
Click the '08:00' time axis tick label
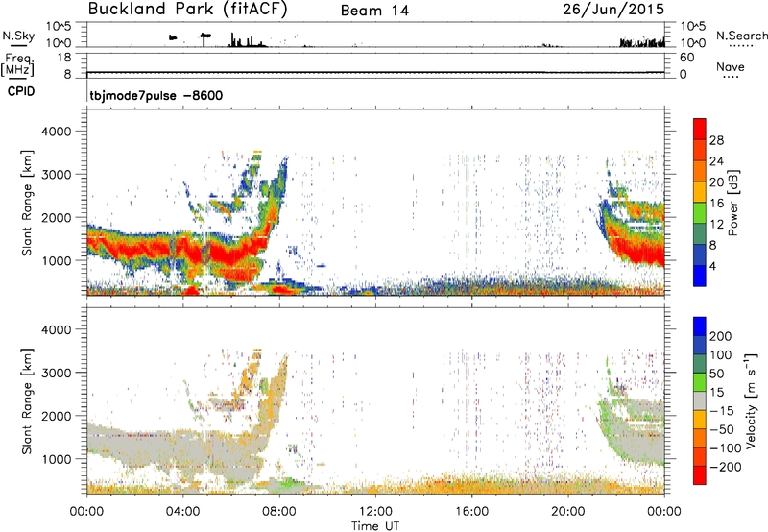coord(279,512)
